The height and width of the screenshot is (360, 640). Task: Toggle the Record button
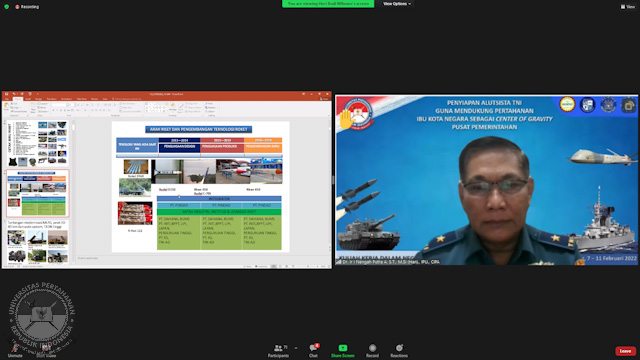[x=372, y=351]
